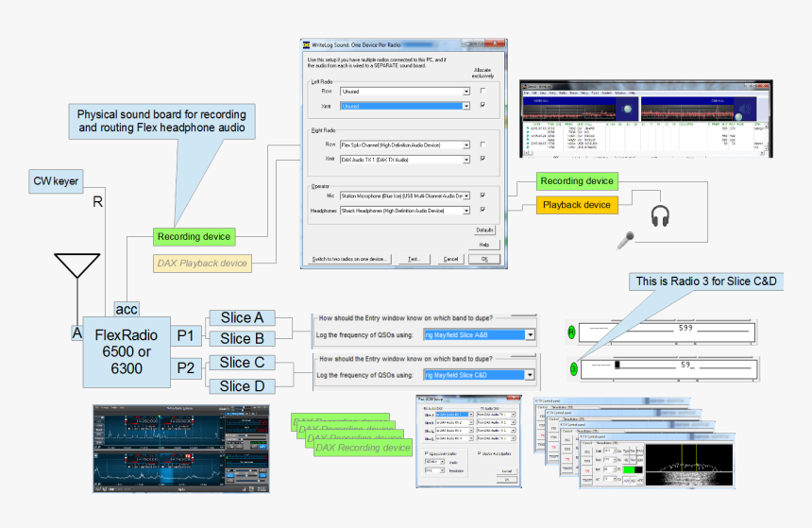Click the WriteLog main window title bar icon
Image resolution: width=812 pixels, height=528 pixels.
tap(524, 87)
